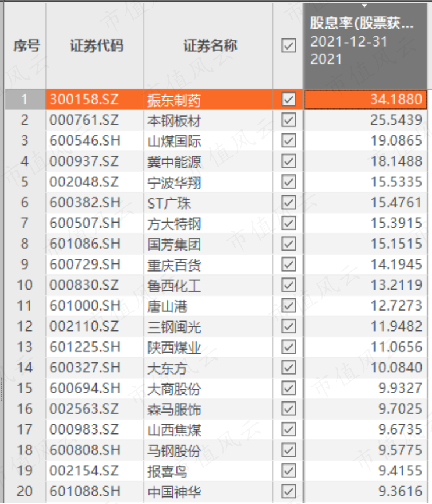Select dividend yield value 19.0865
This screenshot has width=432, height=504.
click(396, 140)
